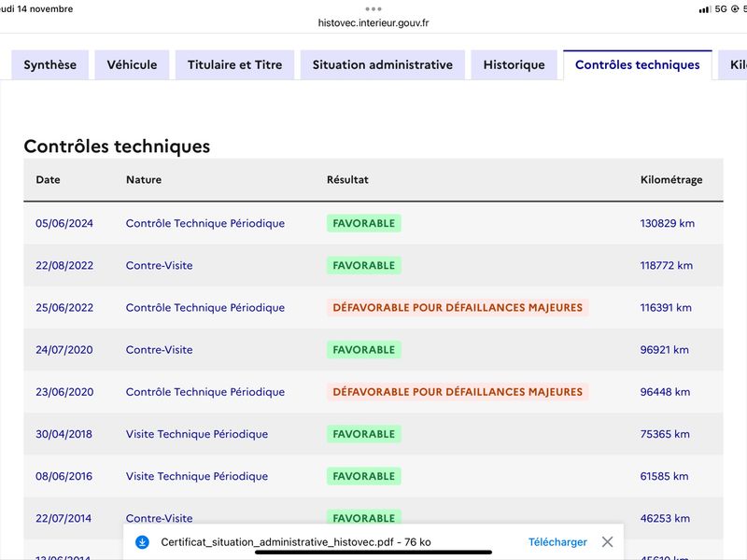The image size is (747, 560).
Task: Click the FAVORABLE badge for 05/06/2024
Action: pos(364,223)
